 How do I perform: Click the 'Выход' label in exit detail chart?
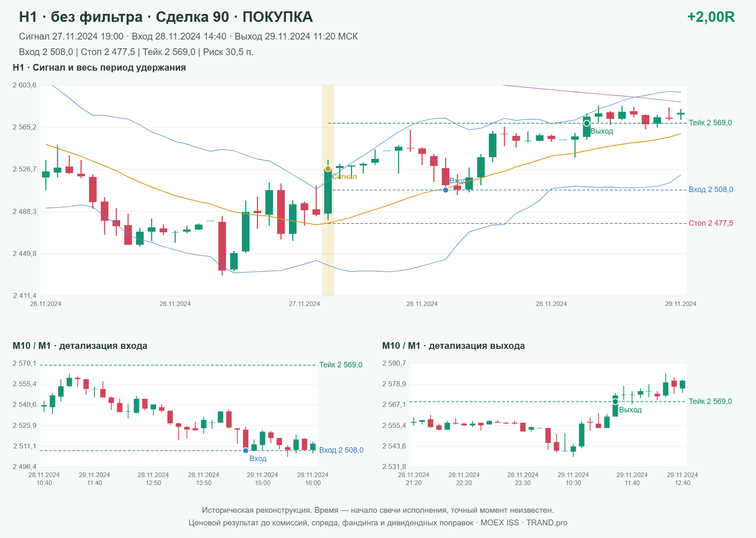click(630, 410)
